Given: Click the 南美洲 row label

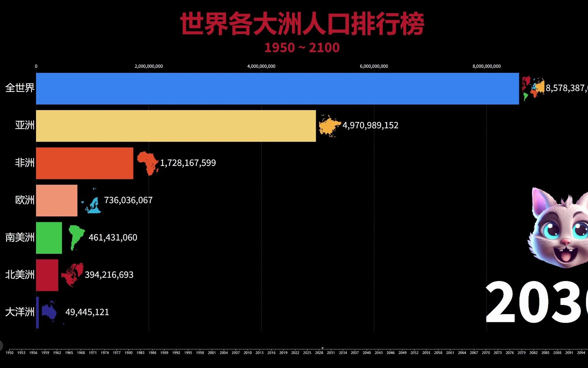Looking at the screenshot, I should [20, 237].
